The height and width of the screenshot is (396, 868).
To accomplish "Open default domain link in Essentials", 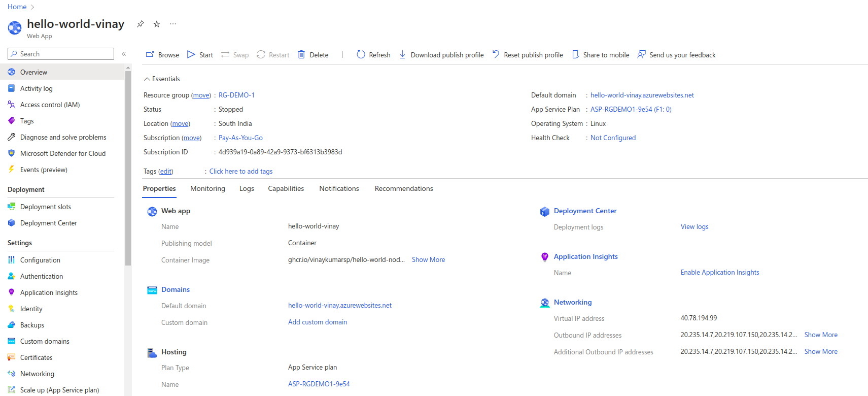I will click(x=642, y=95).
